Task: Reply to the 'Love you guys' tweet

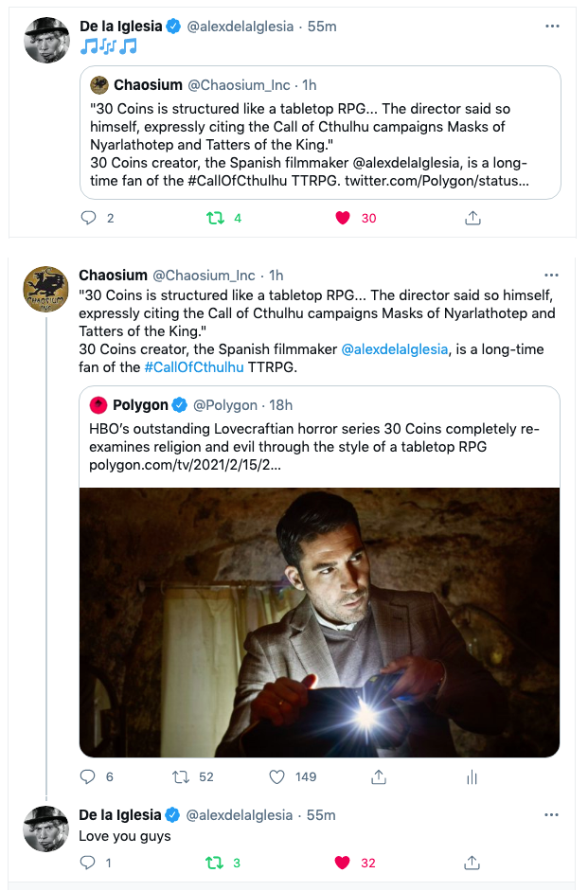Action: [x=88, y=863]
